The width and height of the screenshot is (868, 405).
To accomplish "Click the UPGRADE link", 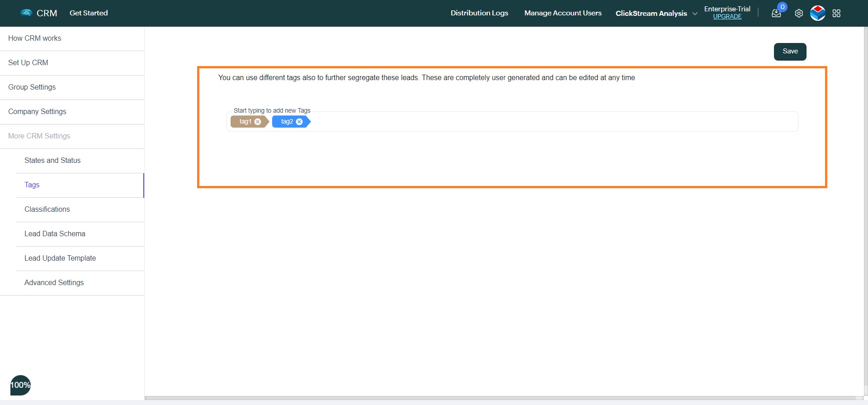I will [727, 17].
